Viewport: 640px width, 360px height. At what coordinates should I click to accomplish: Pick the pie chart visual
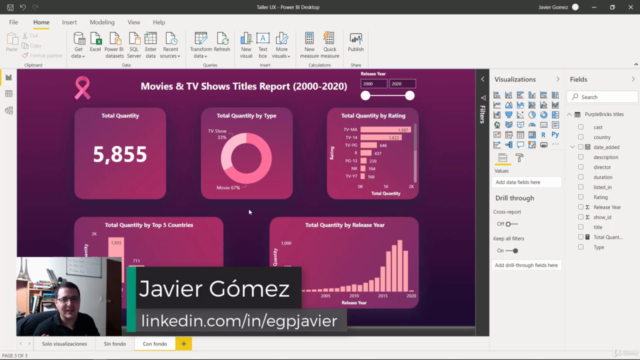point(532,115)
